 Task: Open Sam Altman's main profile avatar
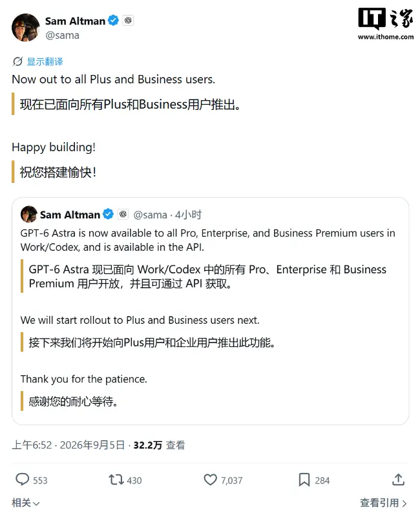coord(26,28)
